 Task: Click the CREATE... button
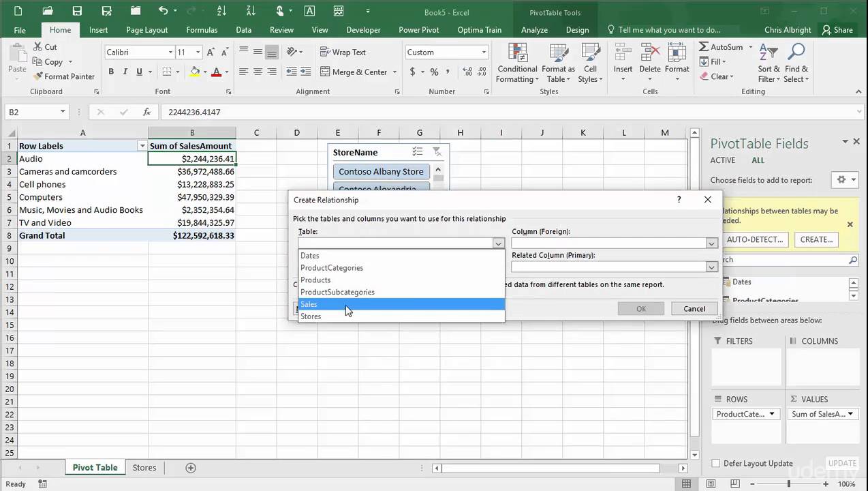click(816, 239)
